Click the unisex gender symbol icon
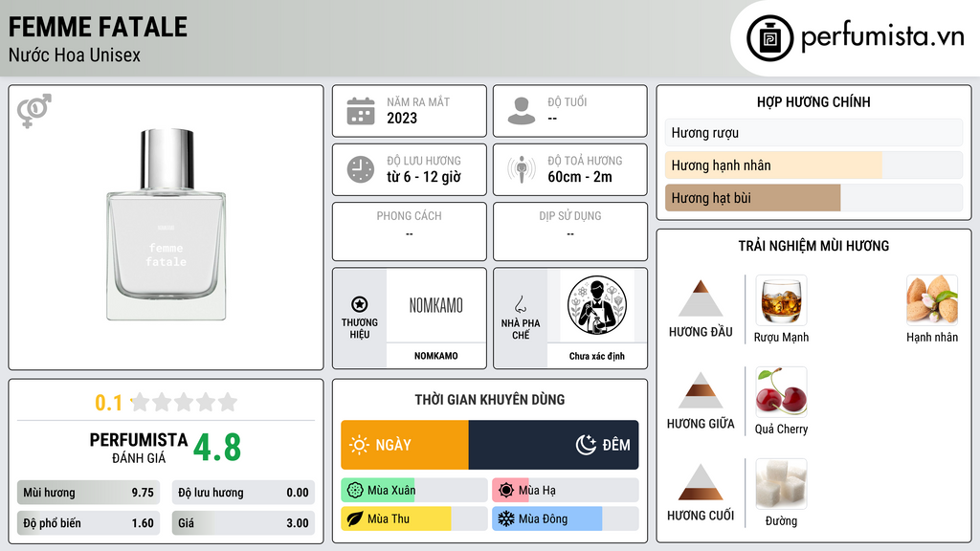The height and width of the screenshot is (551, 980). 34,111
